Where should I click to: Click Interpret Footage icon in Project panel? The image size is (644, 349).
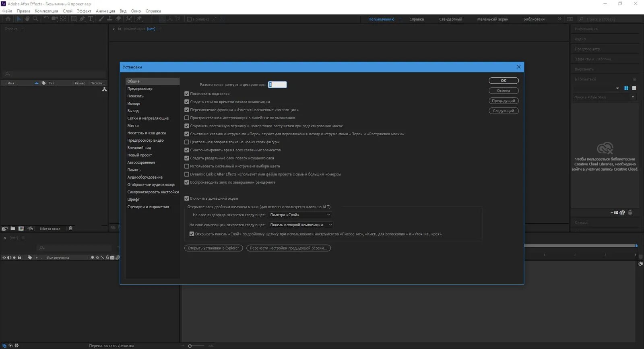pos(5,229)
